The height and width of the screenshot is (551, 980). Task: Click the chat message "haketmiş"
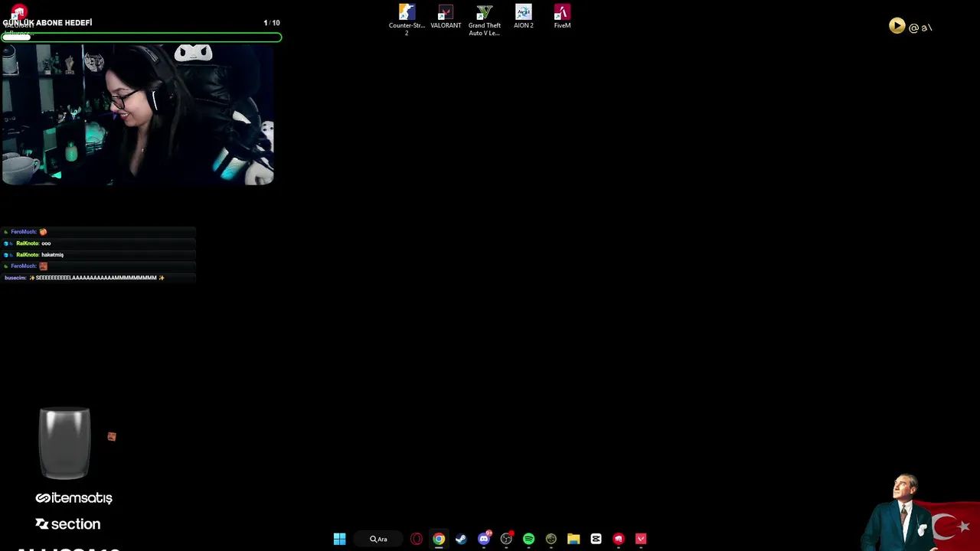point(52,255)
